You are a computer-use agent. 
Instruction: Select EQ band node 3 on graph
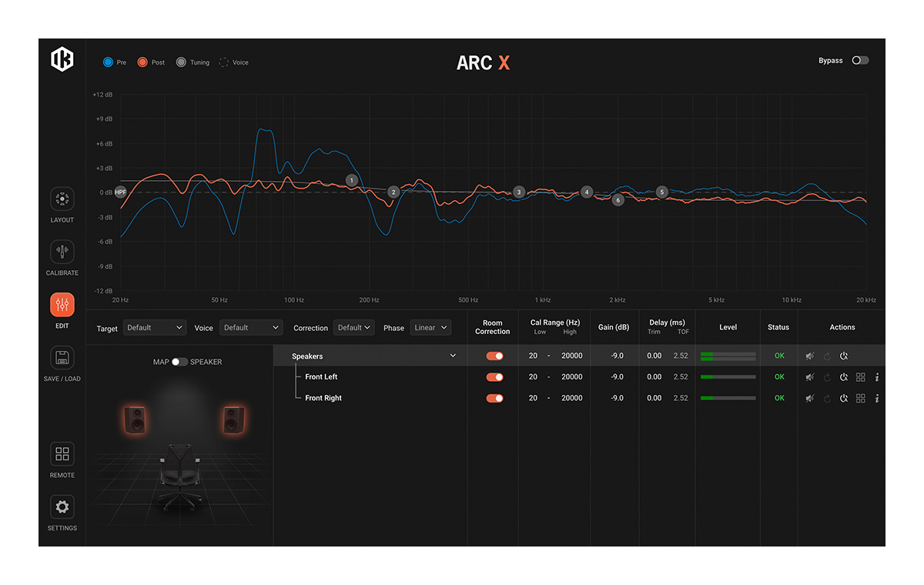(x=519, y=192)
